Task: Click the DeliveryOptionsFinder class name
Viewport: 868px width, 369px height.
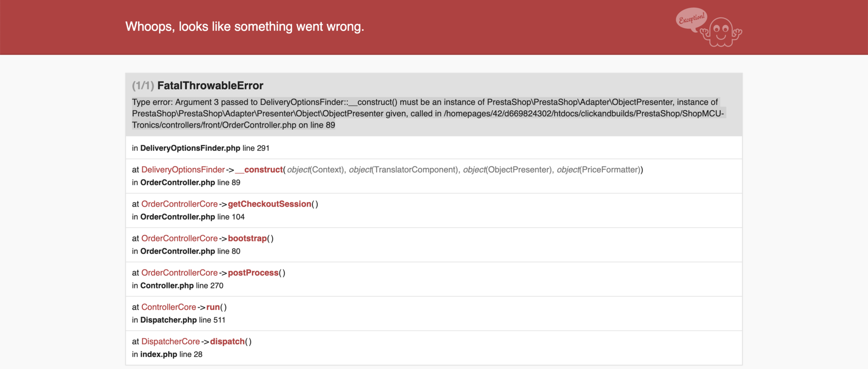Action: [183, 170]
